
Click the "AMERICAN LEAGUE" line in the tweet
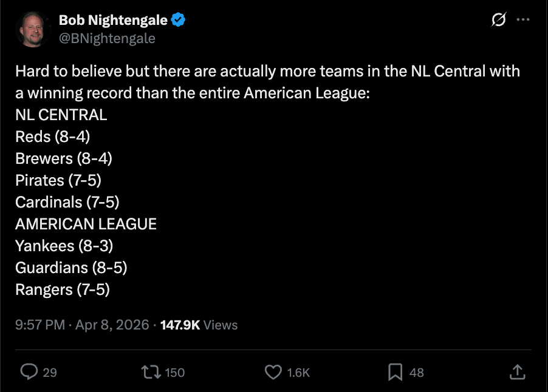(x=86, y=224)
